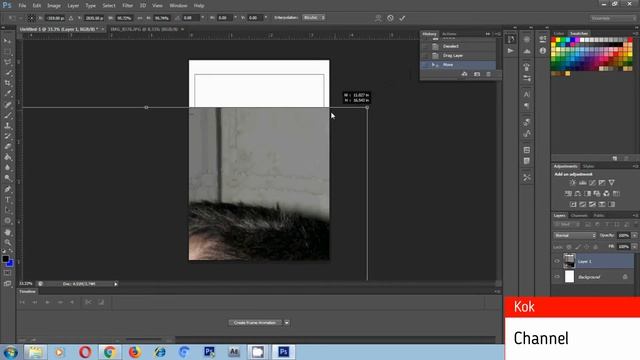Open the workspace Essentials dropdown
This screenshot has width=640, height=360.
[613, 18]
